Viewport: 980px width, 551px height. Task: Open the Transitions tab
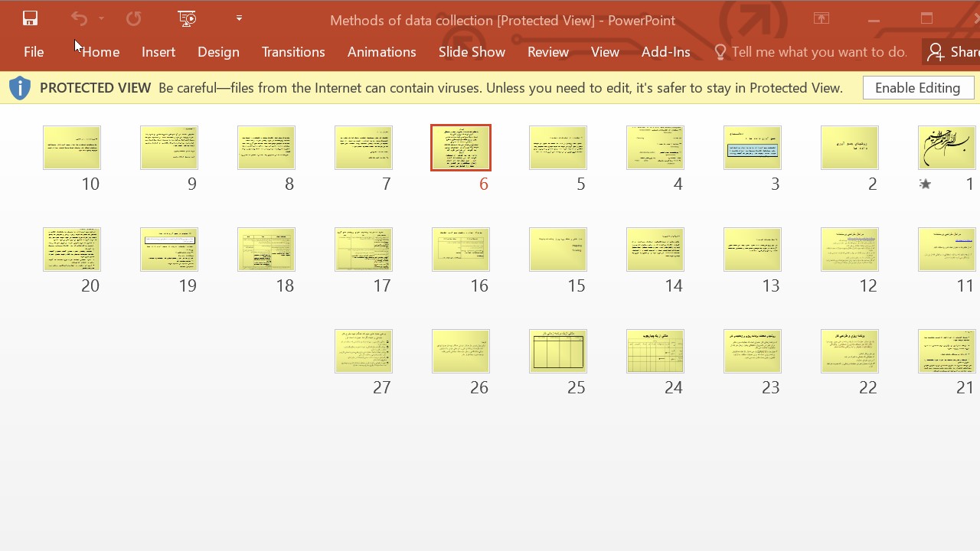[x=293, y=52]
